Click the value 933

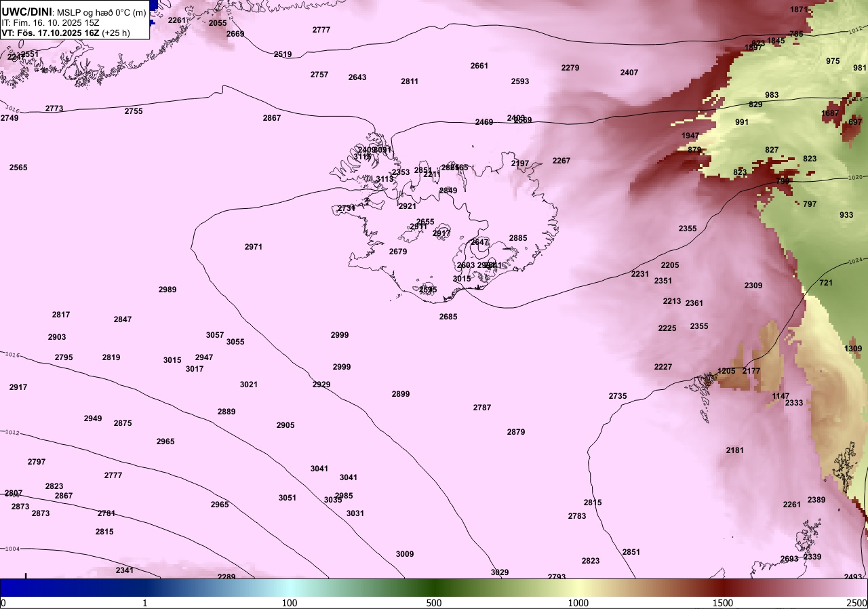[846, 215]
